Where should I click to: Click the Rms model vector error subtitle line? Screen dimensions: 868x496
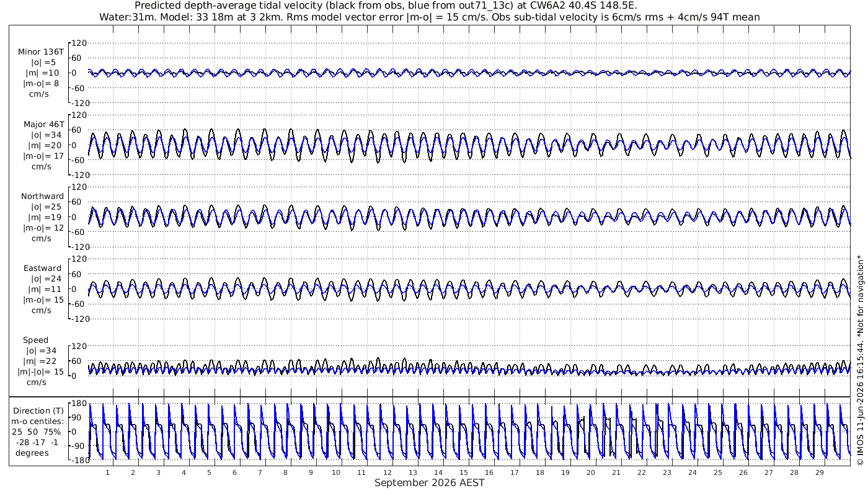pyautogui.click(x=429, y=17)
